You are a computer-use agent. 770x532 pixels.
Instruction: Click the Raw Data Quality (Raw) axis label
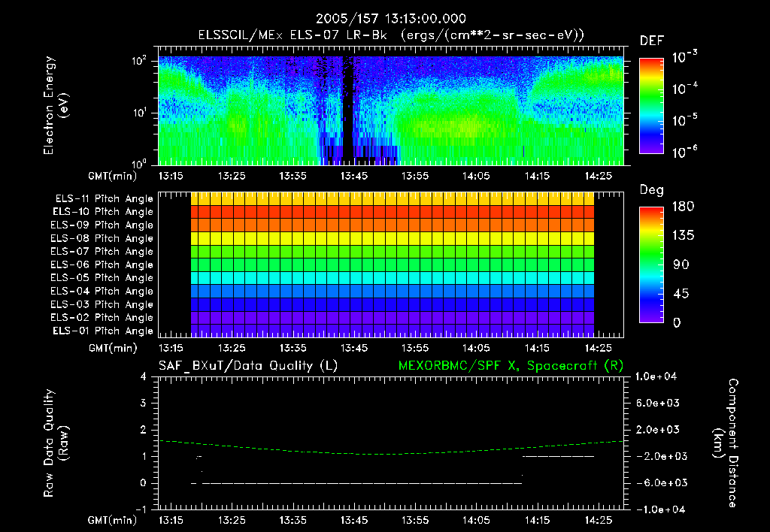[x=56, y=443]
